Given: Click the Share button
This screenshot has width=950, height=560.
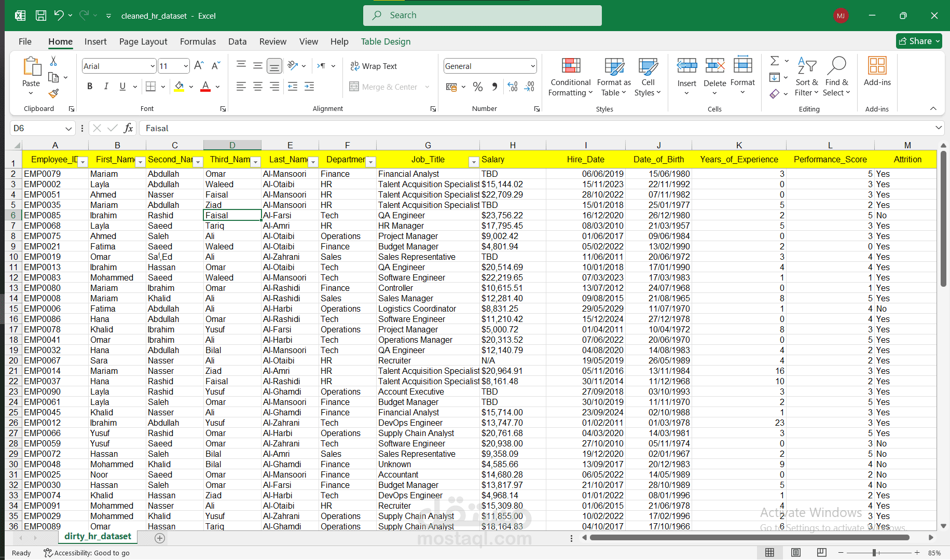Looking at the screenshot, I should 919,41.
